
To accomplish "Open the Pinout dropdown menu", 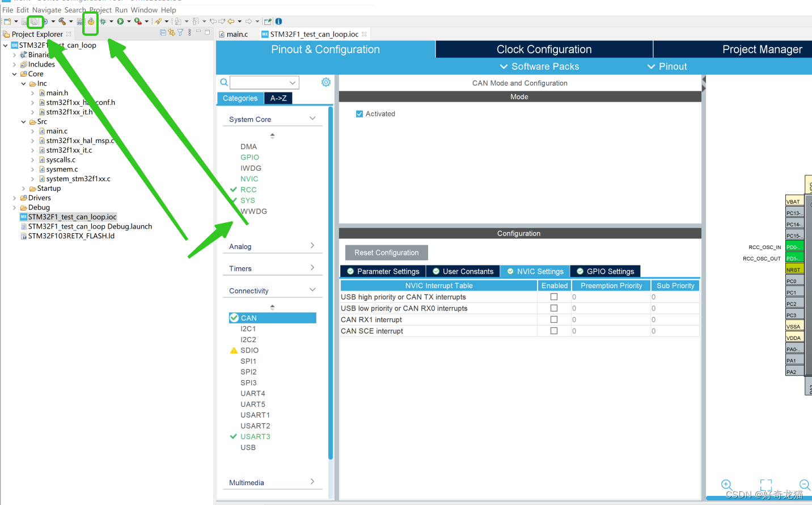I will [667, 66].
